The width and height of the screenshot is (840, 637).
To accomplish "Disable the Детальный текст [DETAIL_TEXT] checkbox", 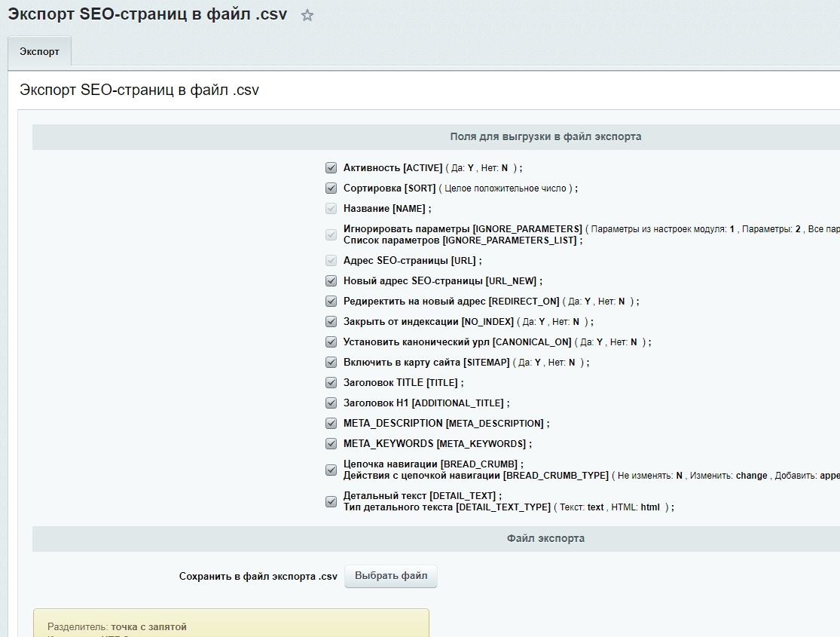I will 331,502.
